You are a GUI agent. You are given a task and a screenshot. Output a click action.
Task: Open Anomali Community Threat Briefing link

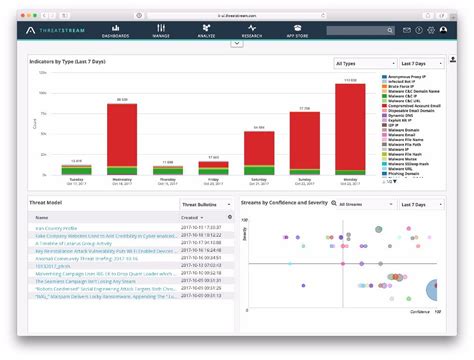(86, 258)
